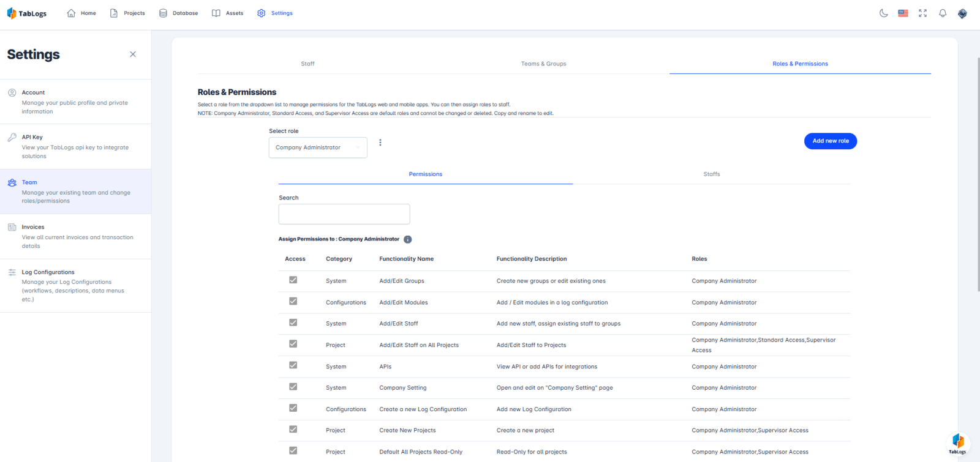Open user profile avatar menu
This screenshot has width=980, height=462.
pos(962,13)
